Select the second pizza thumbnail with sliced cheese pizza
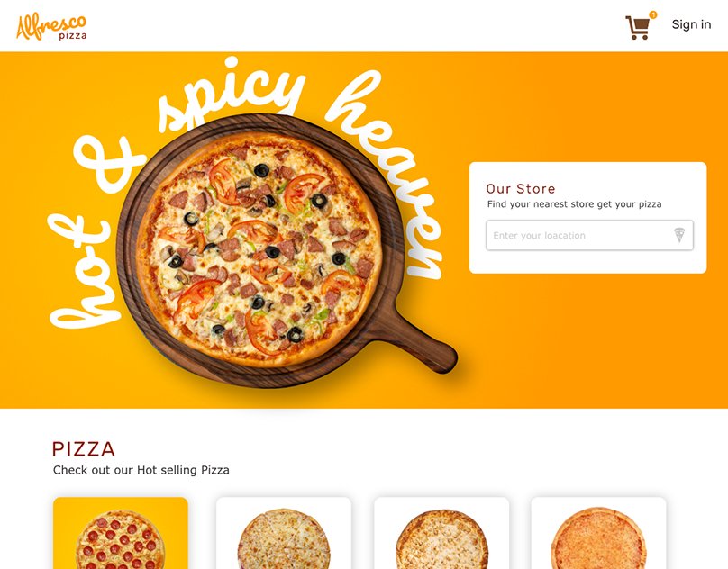728x569 pixels. tap(284, 533)
